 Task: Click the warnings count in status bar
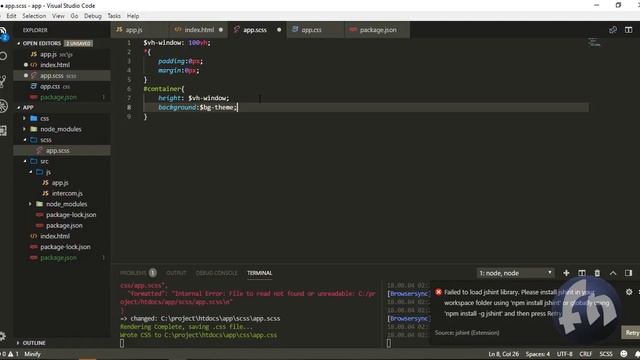tap(13, 354)
